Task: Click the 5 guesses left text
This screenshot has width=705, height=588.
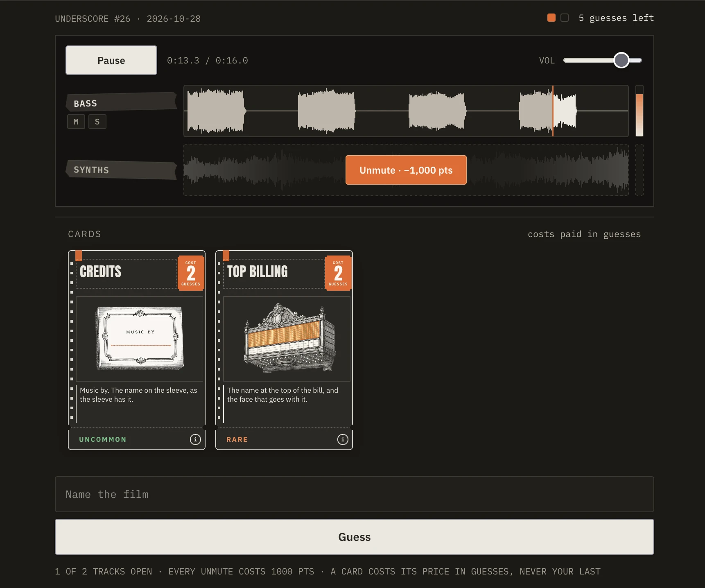Action: tap(616, 18)
